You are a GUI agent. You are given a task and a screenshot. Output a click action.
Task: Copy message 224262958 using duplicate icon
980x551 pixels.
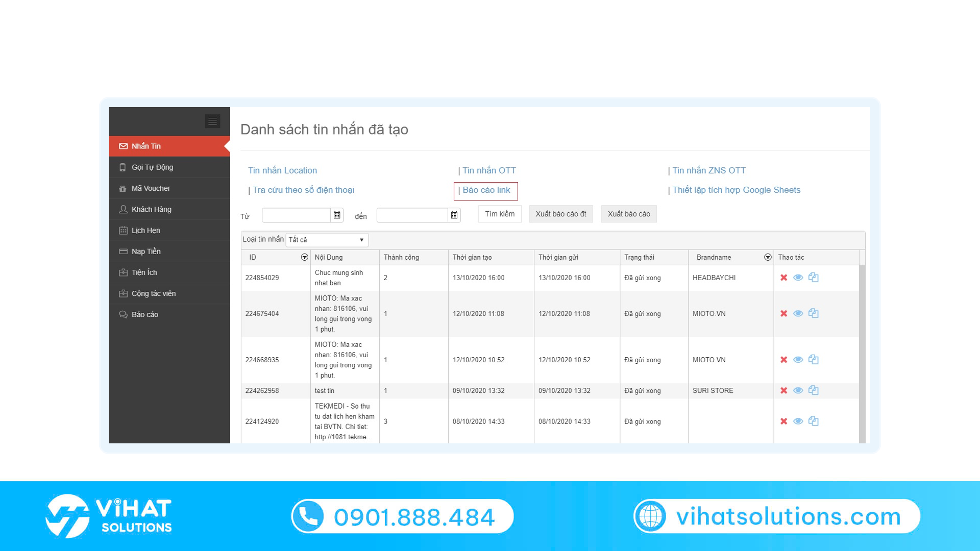coord(814,390)
